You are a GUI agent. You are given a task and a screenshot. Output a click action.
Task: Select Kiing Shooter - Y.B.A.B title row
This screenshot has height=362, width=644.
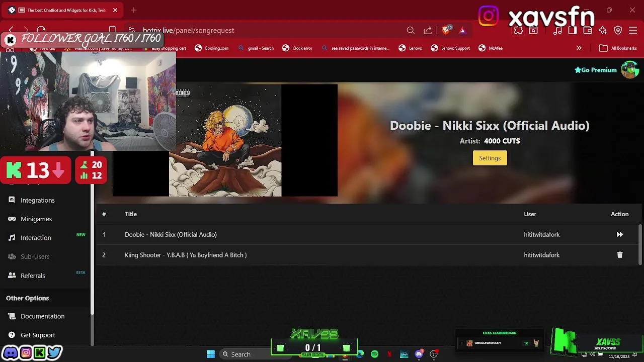click(186, 255)
